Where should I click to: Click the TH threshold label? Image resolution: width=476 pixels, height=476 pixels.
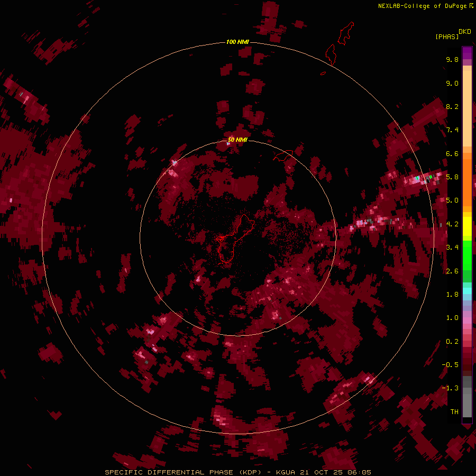(x=454, y=411)
